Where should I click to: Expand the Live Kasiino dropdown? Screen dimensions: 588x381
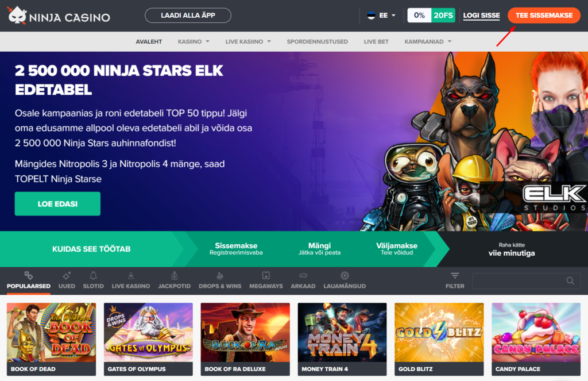click(248, 42)
